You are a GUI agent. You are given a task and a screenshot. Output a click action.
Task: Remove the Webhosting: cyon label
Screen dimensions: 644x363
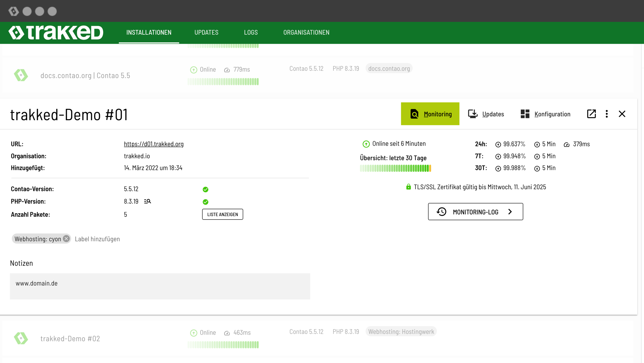tap(66, 239)
